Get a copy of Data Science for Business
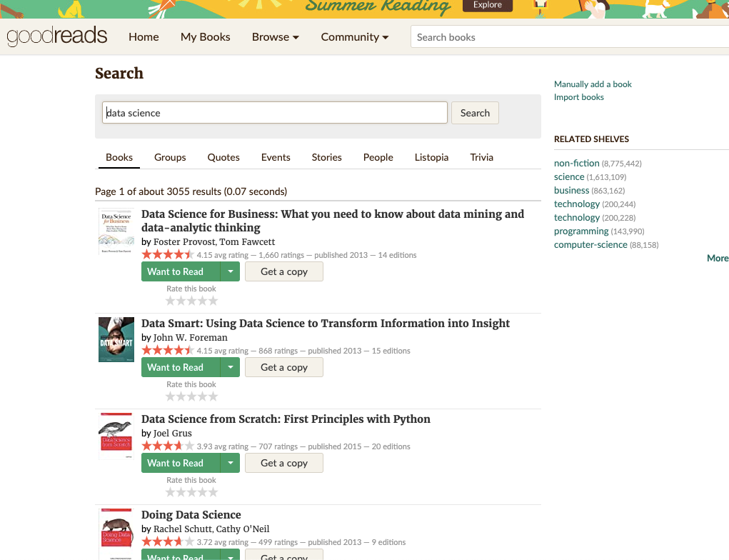Image resolution: width=729 pixels, height=560 pixels. point(284,271)
